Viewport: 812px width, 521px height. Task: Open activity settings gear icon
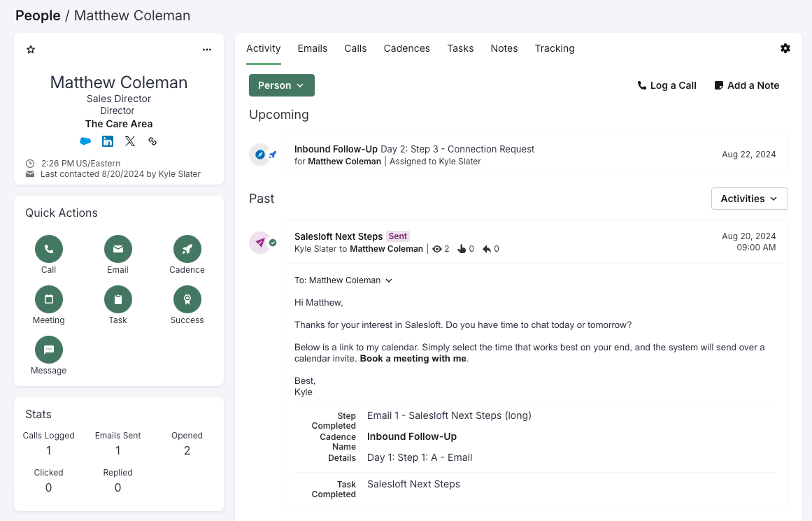(x=785, y=48)
